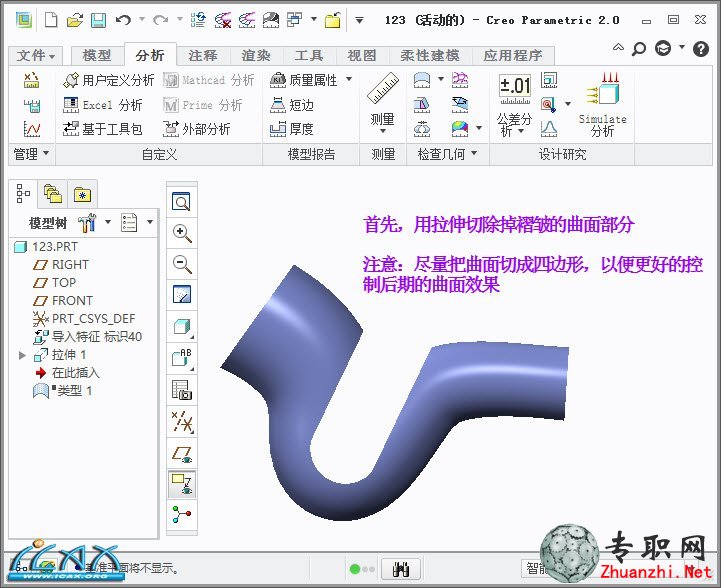The width and height of the screenshot is (721, 588).
Task: Open windows switcher dropdown arrow
Action: [x=314, y=19]
